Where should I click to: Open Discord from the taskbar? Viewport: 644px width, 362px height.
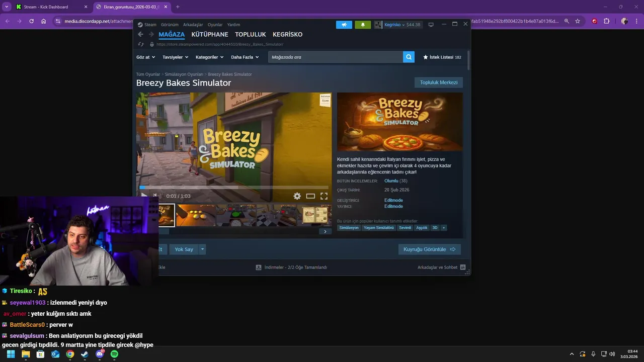coord(100,354)
